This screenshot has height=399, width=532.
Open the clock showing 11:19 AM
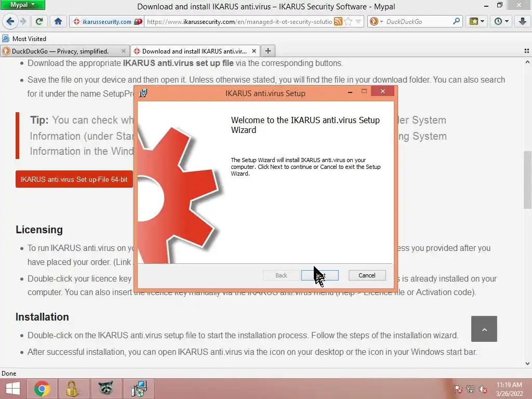(509, 389)
